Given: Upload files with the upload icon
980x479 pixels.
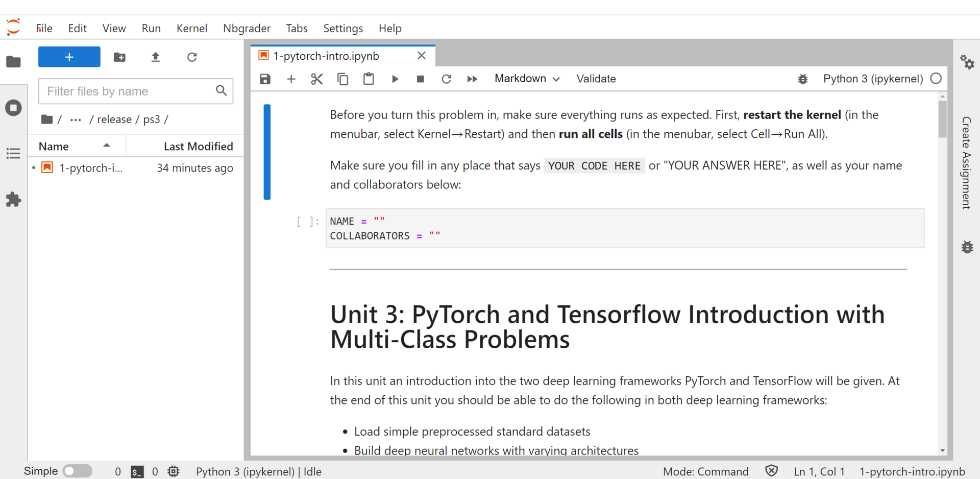Looking at the screenshot, I should point(156,57).
